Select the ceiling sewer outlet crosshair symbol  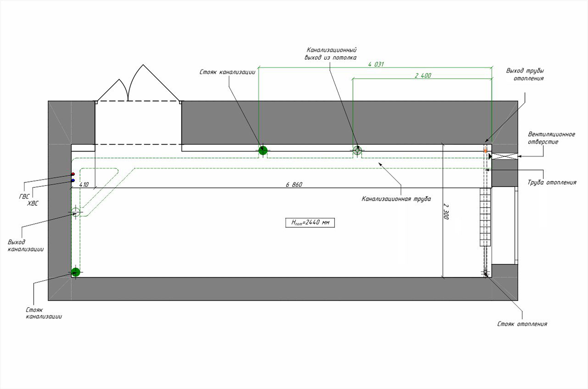357,150
